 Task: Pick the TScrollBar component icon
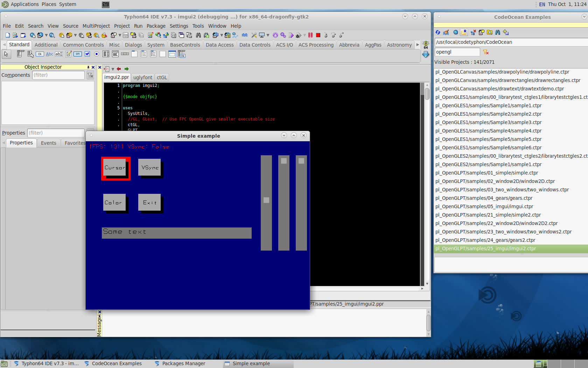click(125, 54)
